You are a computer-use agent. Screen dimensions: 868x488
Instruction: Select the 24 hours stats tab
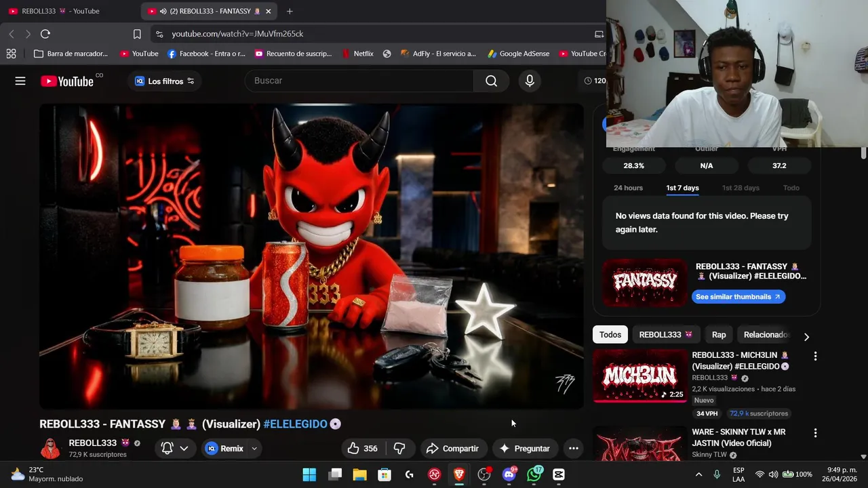coord(628,188)
